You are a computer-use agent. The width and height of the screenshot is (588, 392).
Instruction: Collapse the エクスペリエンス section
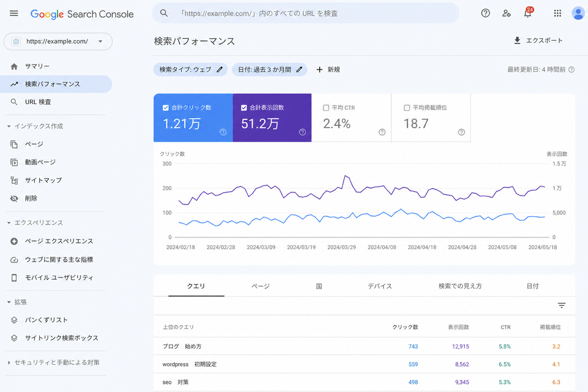(9, 223)
